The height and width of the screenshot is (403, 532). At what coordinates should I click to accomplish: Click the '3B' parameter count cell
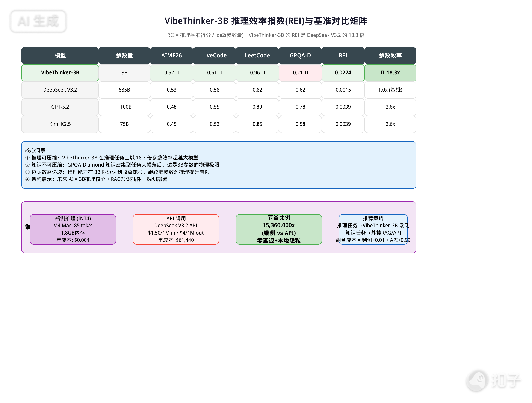124,73
